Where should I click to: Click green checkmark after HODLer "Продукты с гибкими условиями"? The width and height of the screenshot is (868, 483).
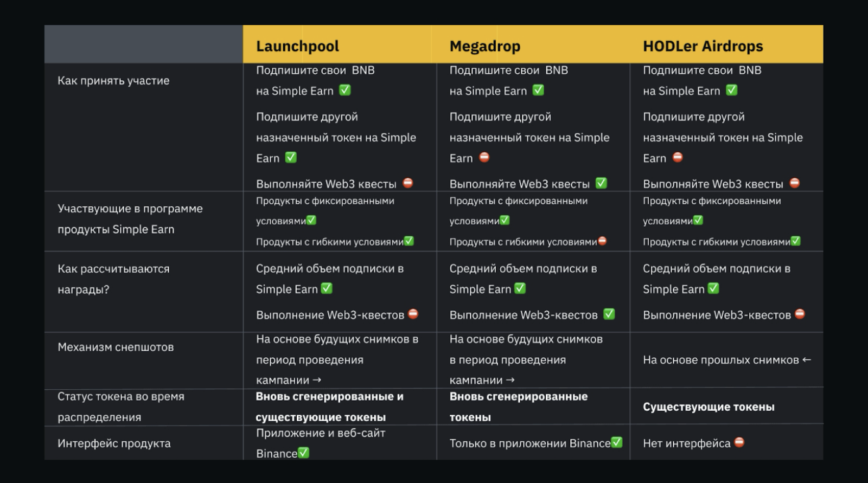point(796,241)
